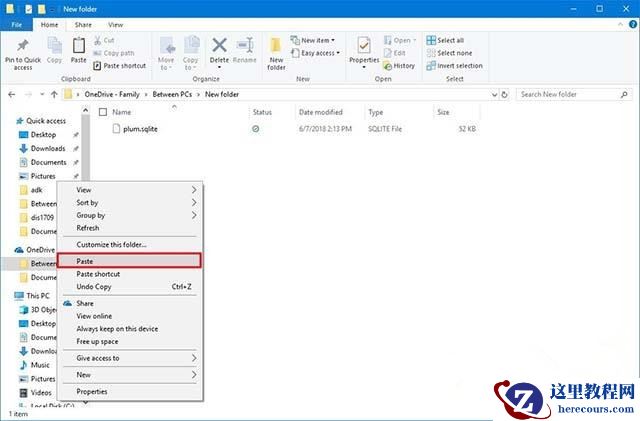Open the Move to dropdown
Image resolution: width=640 pixels, height=421 pixels.
[166, 63]
